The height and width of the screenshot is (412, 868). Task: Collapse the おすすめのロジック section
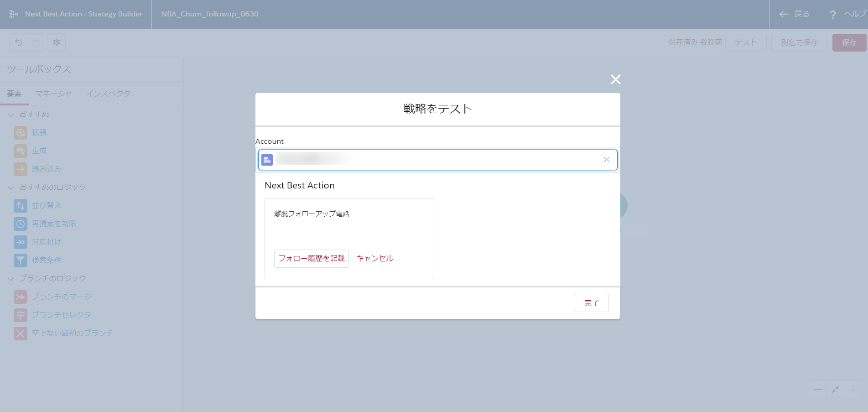pos(11,188)
